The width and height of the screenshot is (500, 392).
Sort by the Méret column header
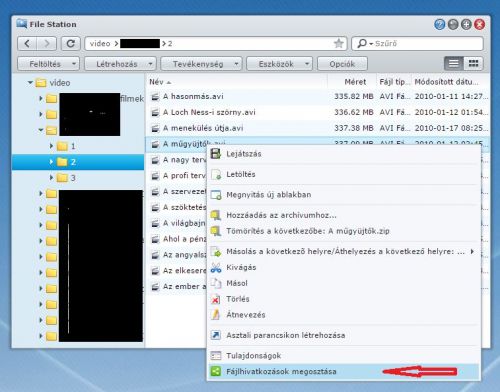(x=352, y=82)
